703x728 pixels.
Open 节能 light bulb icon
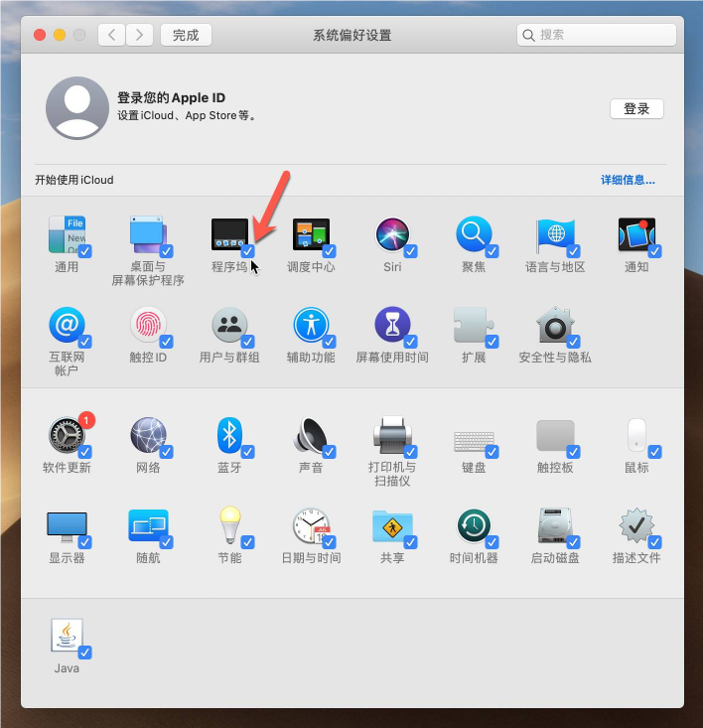pyautogui.click(x=229, y=525)
